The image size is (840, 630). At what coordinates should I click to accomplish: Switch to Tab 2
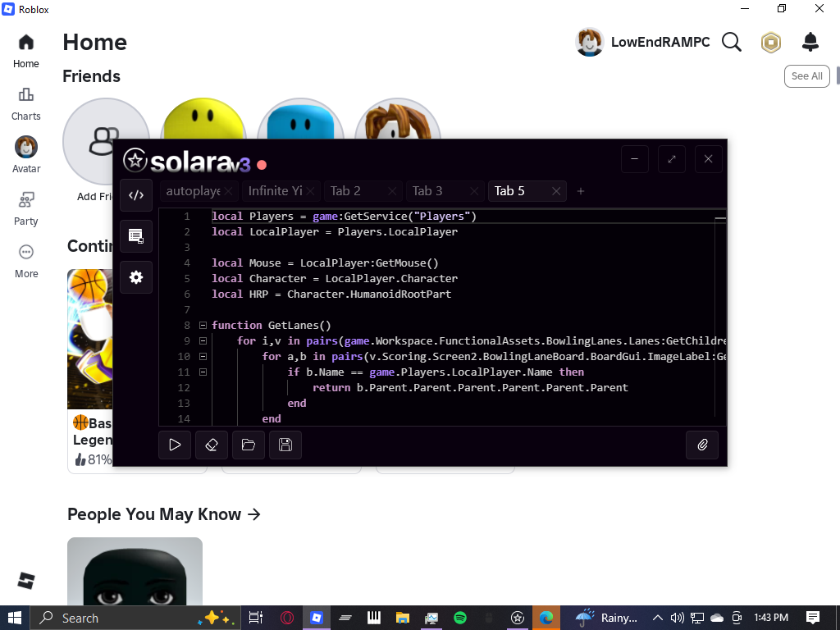tap(345, 191)
